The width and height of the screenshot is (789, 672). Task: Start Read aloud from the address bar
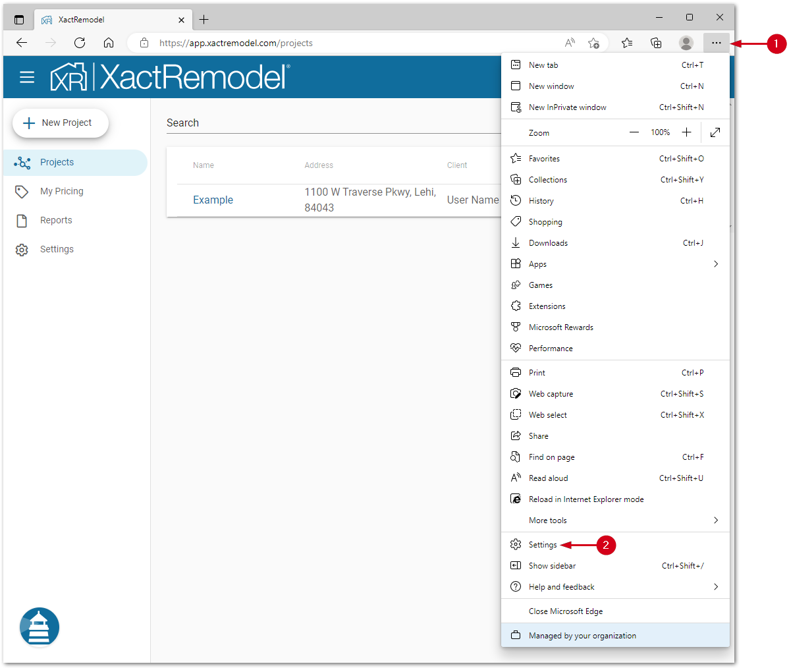pos(570,42)
